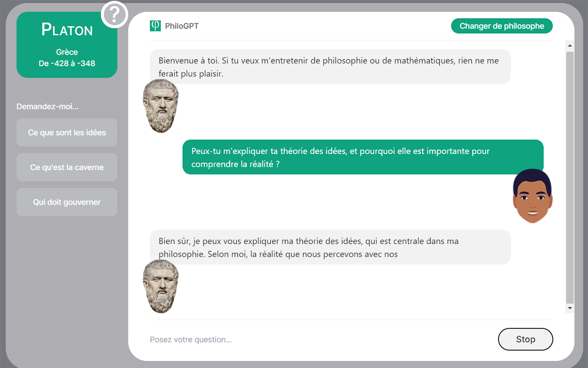Click the scrollbar up arrow
Image resolution: width=588 pixels, height=368 pixels.
(x=570, y=46)
